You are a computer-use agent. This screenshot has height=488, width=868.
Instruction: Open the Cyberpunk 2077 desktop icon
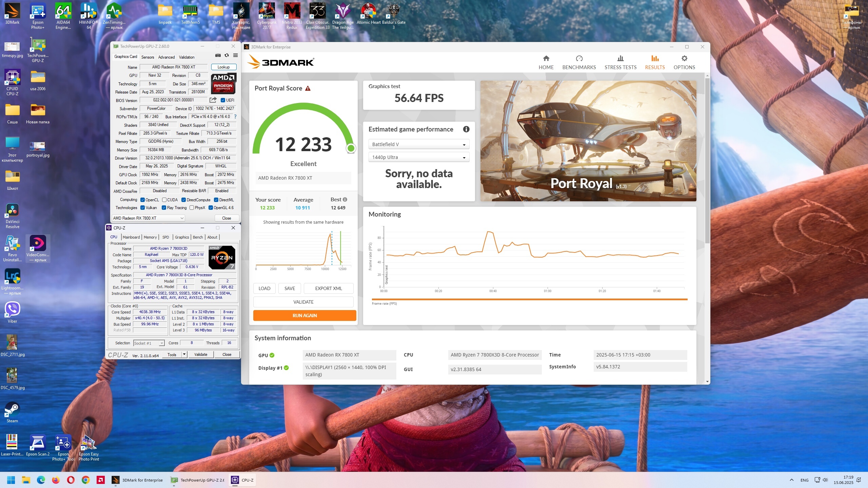click(267, 16)
